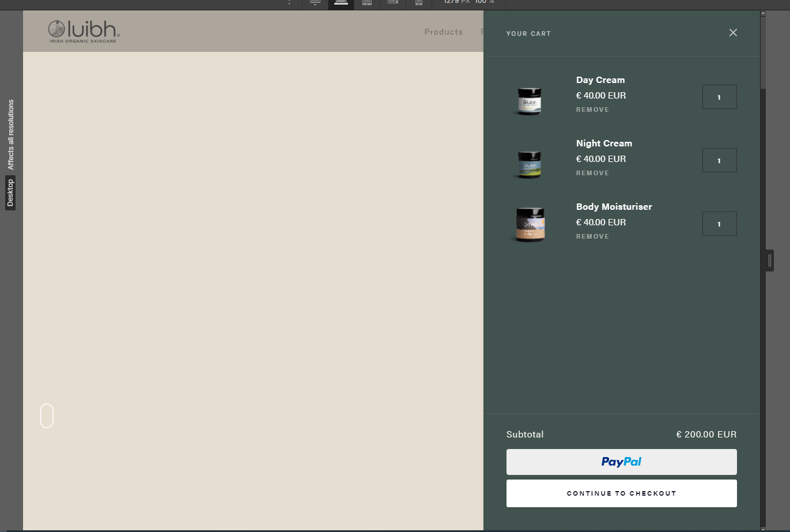Image resolution: width=790 pixels, height=532 pixels.
Task: Select the Night Cream product name
Action: click(x=604, y=144)
